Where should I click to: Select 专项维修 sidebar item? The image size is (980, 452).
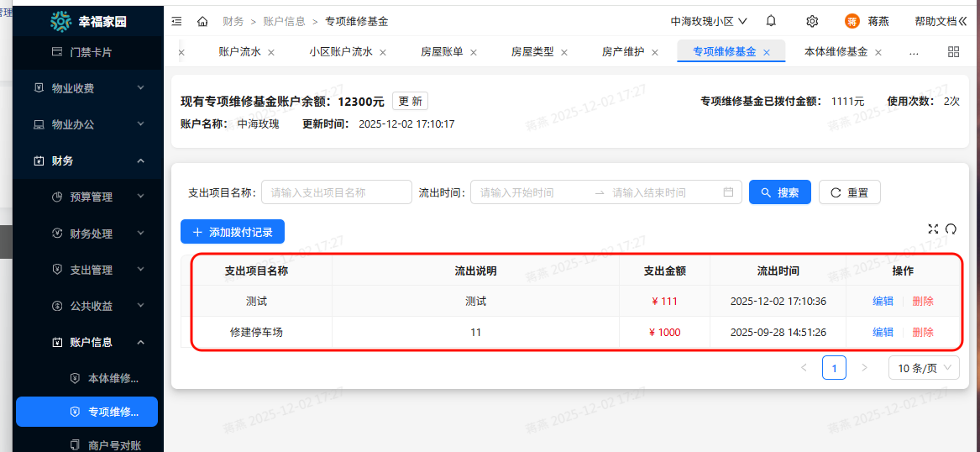[x=87, y=412]
